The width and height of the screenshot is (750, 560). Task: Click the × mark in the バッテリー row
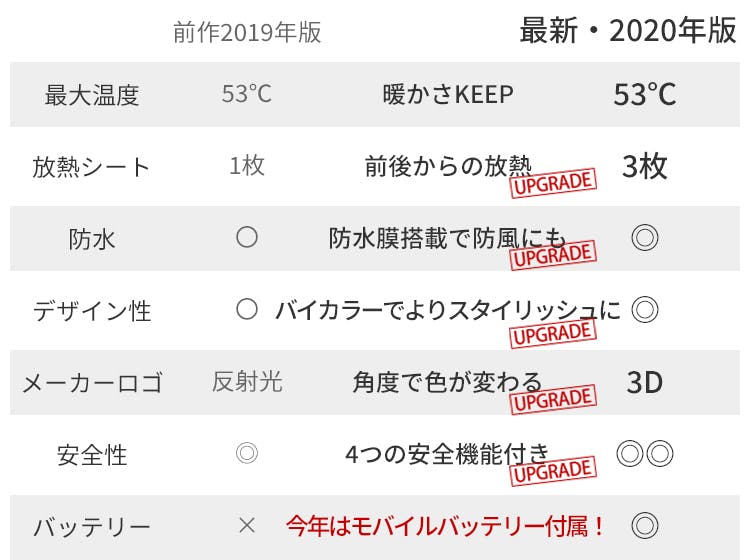[247, 525]
